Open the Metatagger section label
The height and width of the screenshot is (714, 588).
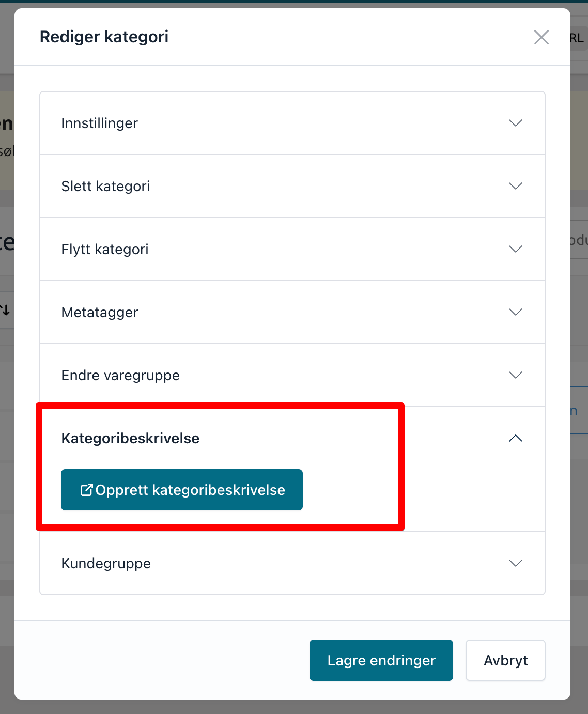pos(100,313)
